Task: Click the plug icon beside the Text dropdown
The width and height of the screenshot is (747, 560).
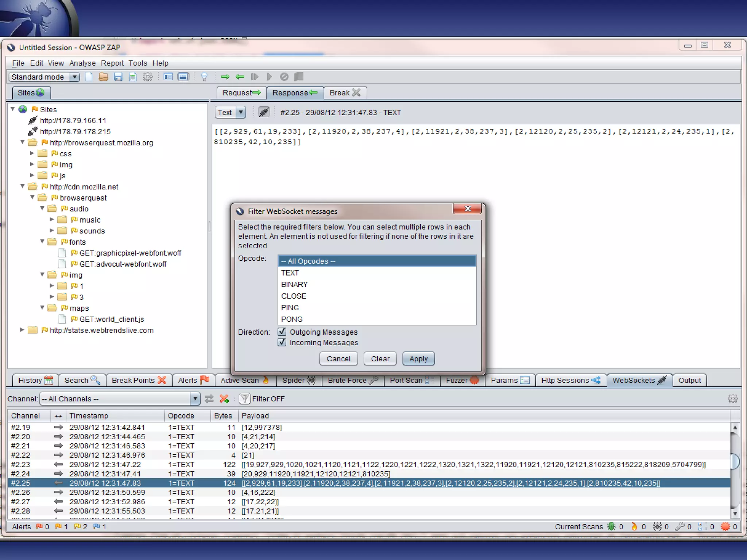Action: pos(264,112)
